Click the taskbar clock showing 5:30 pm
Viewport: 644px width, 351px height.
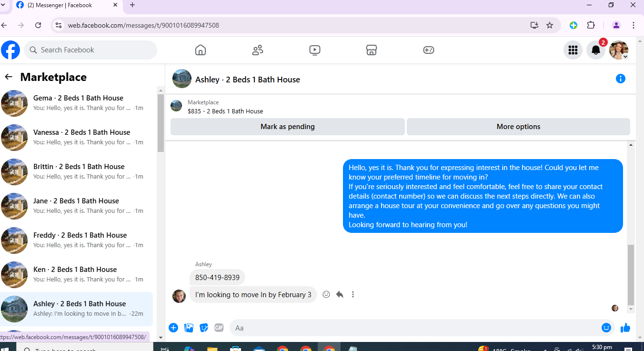coord(602,347)
